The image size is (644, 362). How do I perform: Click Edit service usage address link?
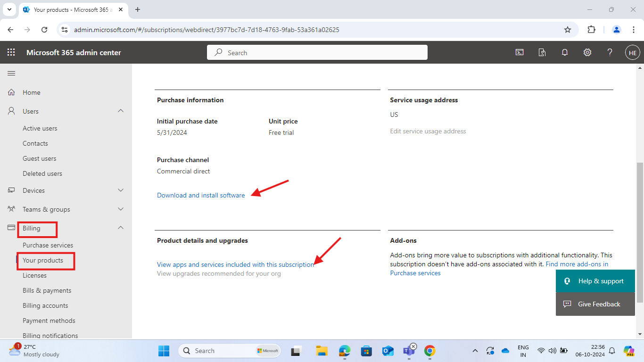[428, 131]
